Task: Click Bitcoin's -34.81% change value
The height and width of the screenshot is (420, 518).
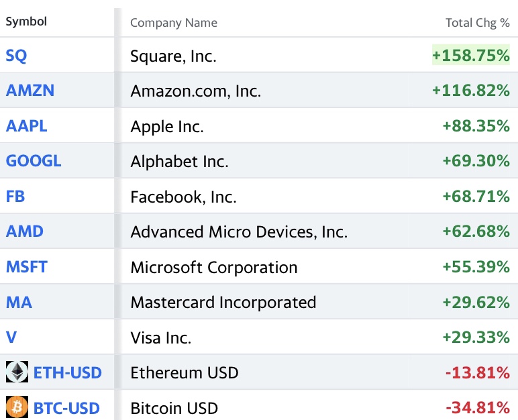Action: pos(477,408)
